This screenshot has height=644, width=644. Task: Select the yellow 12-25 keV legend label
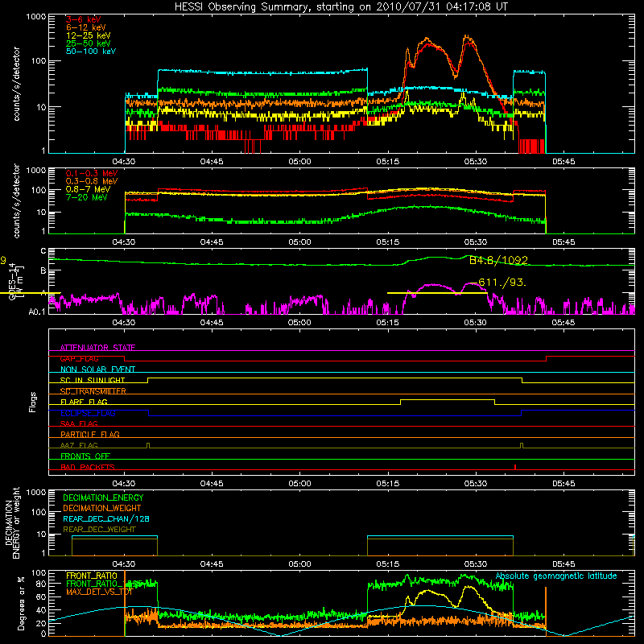click(x=89, y=35)
